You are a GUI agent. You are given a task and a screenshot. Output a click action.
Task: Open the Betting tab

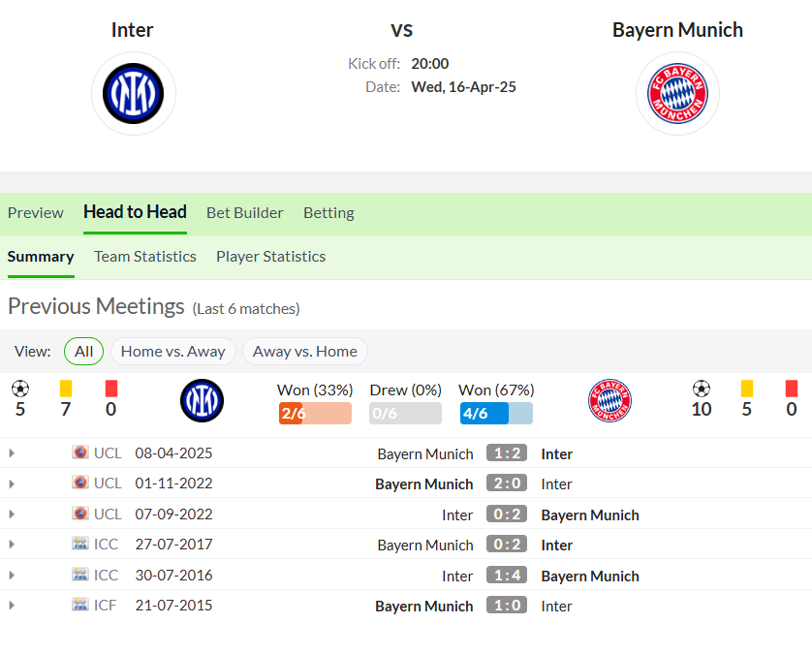328,213
